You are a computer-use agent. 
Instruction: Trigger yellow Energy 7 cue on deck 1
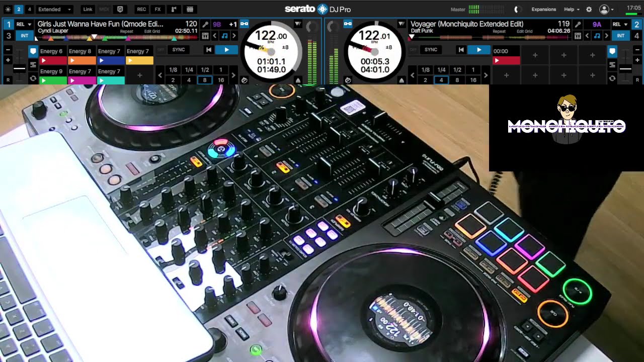[x=139, y=60]
